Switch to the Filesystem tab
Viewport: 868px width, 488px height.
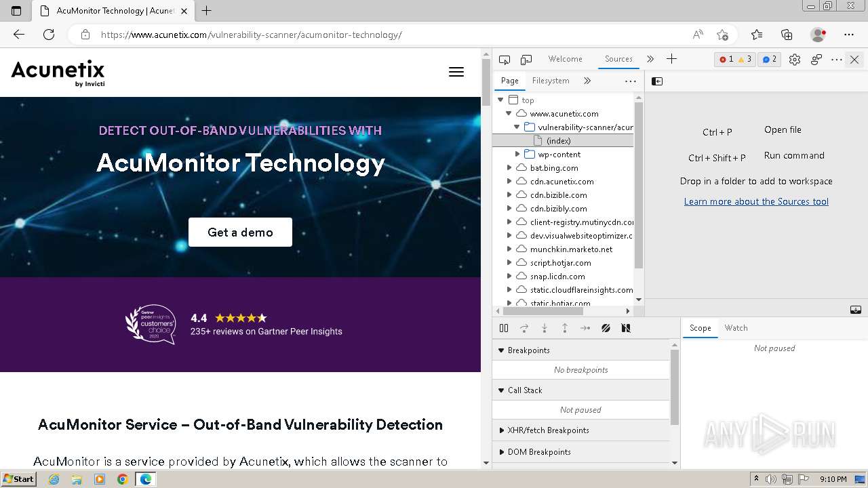point(551,81)
